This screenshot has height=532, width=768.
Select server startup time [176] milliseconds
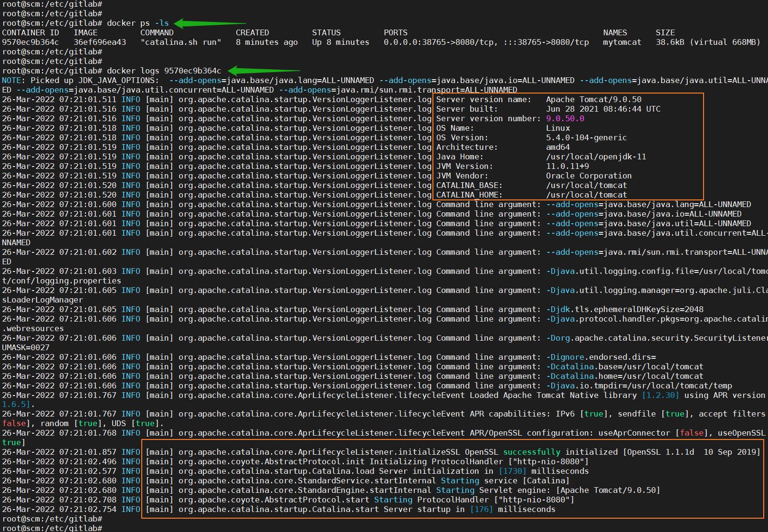pos(513,509)
